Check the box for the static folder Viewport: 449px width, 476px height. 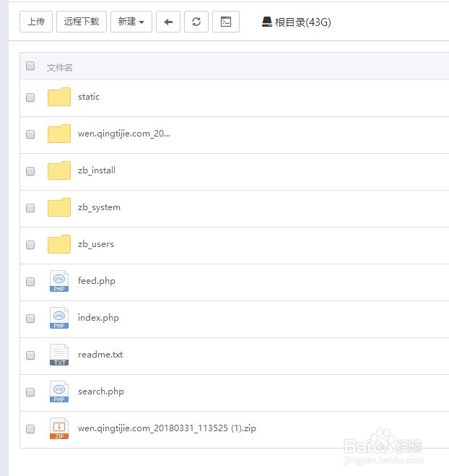[30, 98]
